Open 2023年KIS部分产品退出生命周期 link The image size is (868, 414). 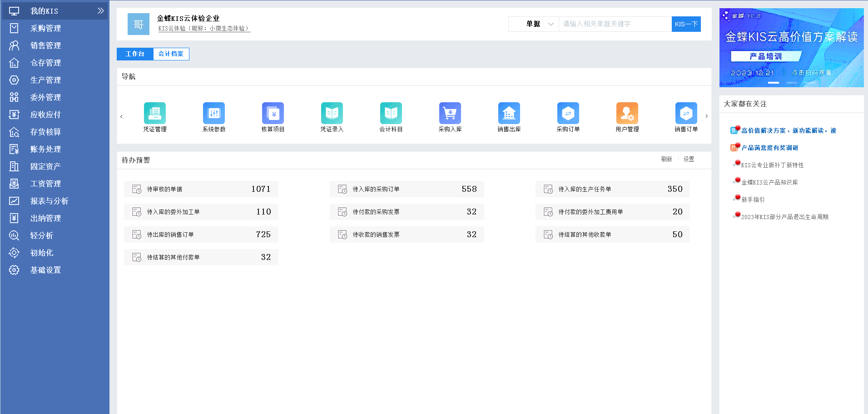784,217
